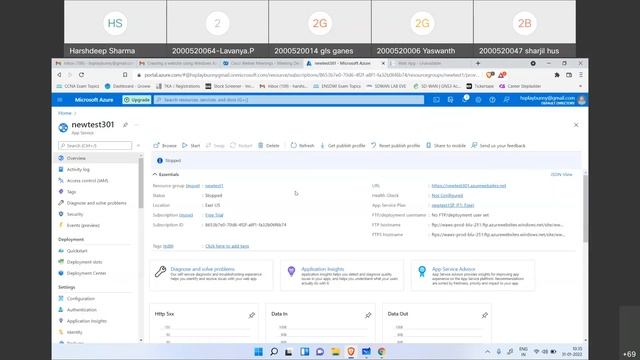Image resolution: width=640 pixels, height=360 pixels.
Task: Refresh the app service overview
Action: [x=302, y=146]
